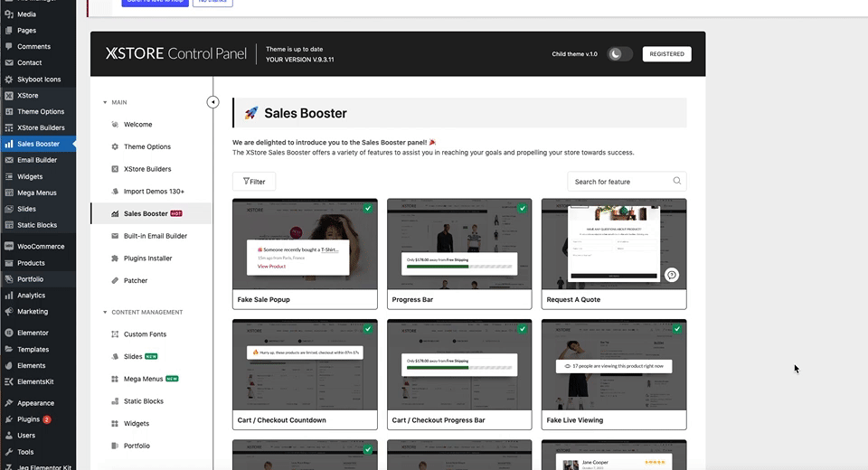
Task: Click the Slides icon in admin menu
Action: click(9, 209)
